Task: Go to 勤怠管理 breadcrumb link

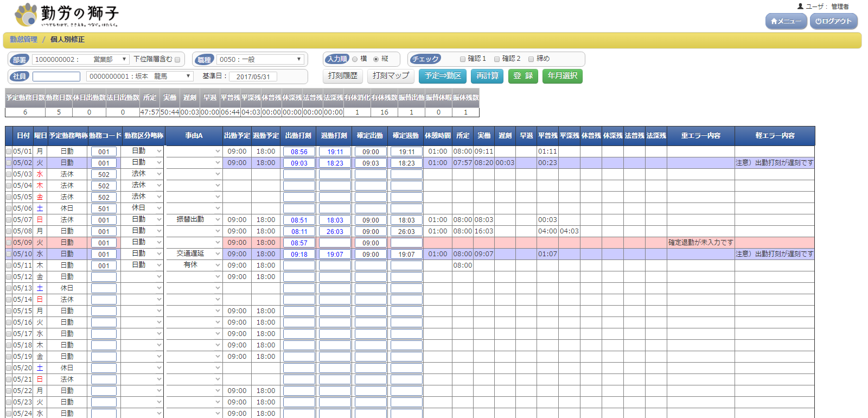Action: 23,40
